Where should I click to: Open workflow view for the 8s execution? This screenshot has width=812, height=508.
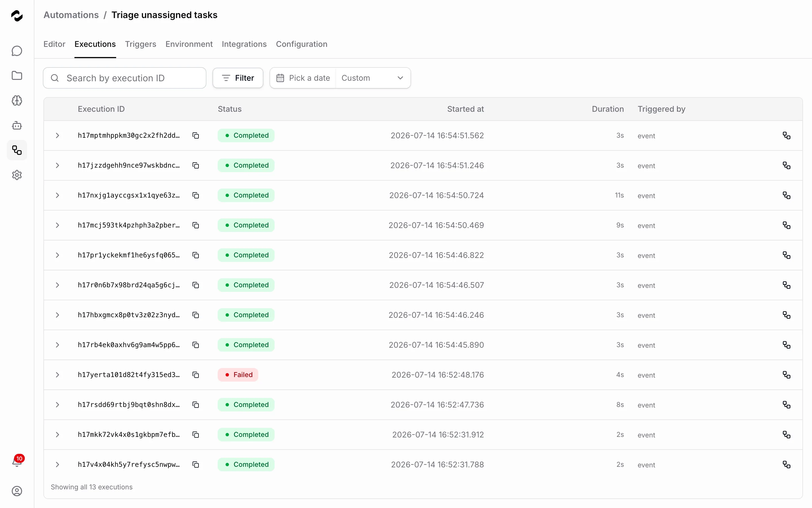[x=787, y=404]
